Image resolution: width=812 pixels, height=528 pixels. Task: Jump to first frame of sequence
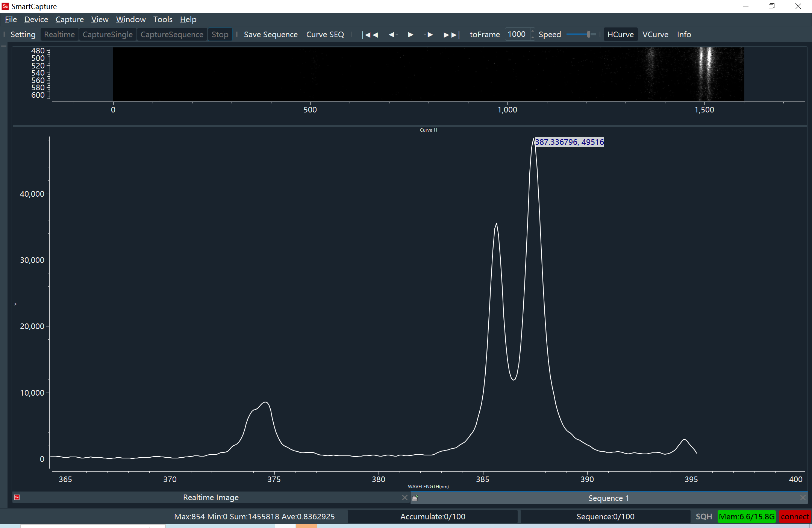[x=370, y=35]
